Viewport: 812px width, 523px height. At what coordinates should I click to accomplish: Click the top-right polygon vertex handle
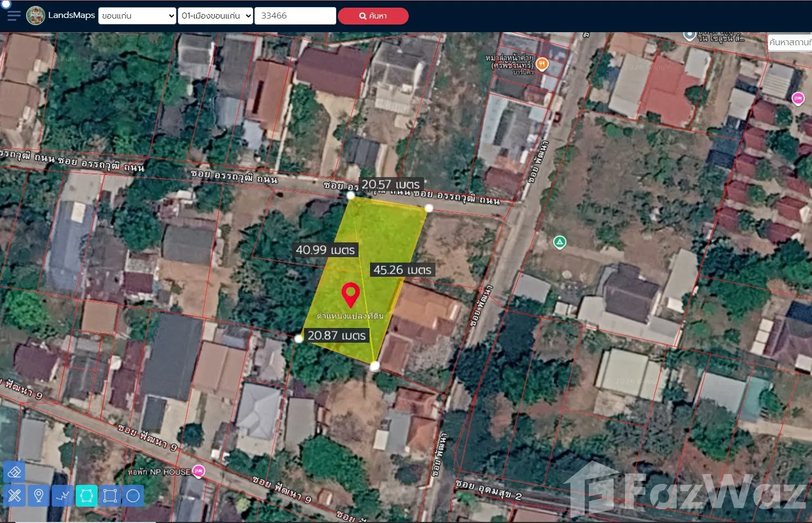[x=429, y=208]
